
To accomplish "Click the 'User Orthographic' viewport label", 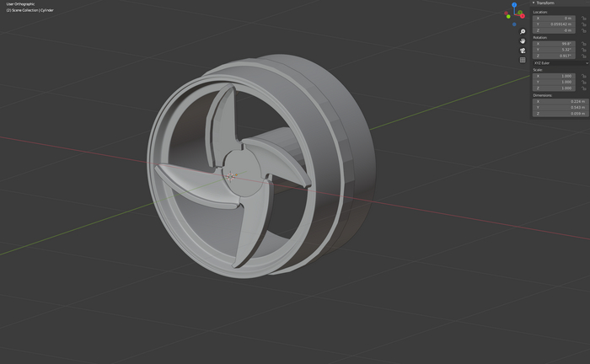I will click(x=21, y=4).
